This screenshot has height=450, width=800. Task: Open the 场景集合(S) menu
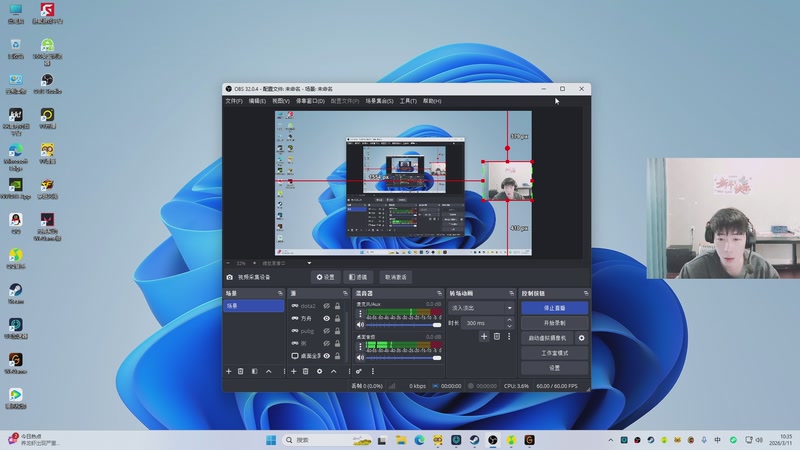pyautogui.click(x=379, y=101)
